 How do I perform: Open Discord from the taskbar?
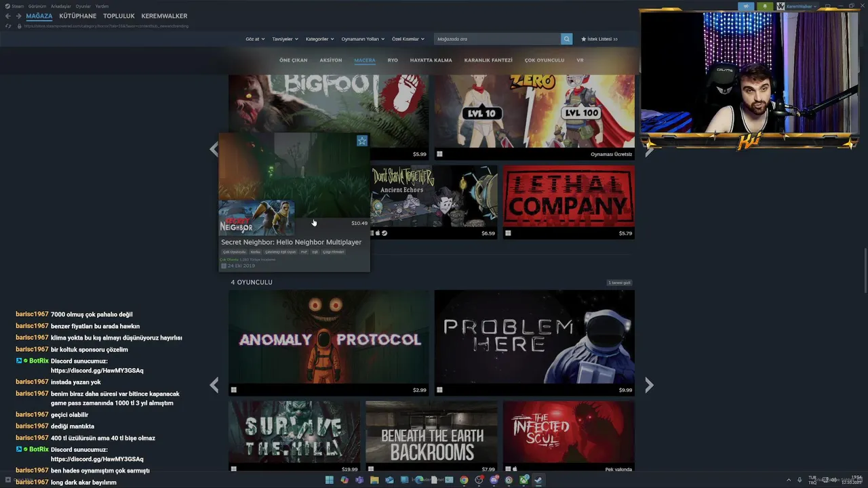click(x=494, y=480)
